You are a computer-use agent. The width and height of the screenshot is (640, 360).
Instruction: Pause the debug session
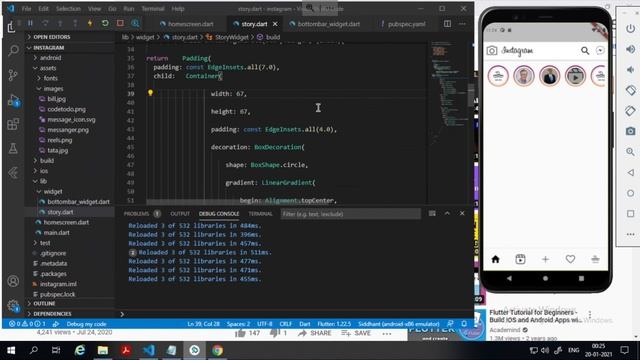[30, 23]
